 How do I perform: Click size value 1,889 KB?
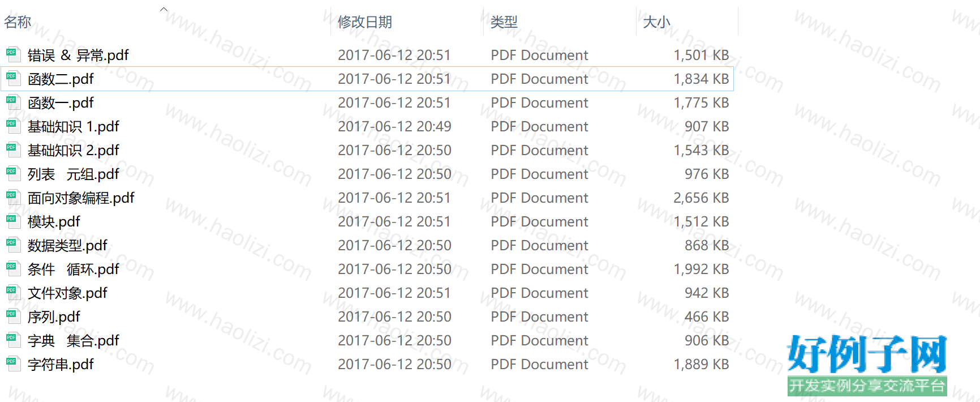tap(701, 365)
